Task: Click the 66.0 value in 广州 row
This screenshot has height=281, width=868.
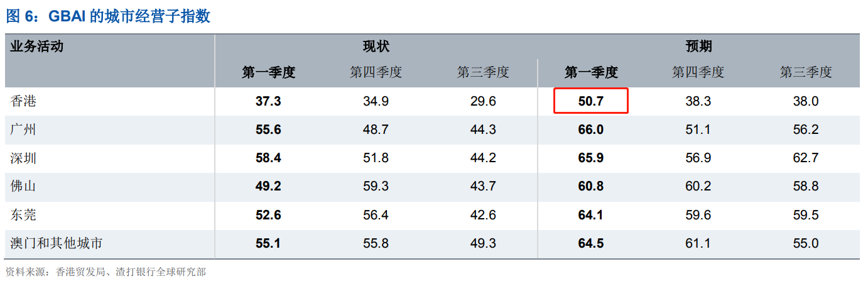Action: point(590,129)
